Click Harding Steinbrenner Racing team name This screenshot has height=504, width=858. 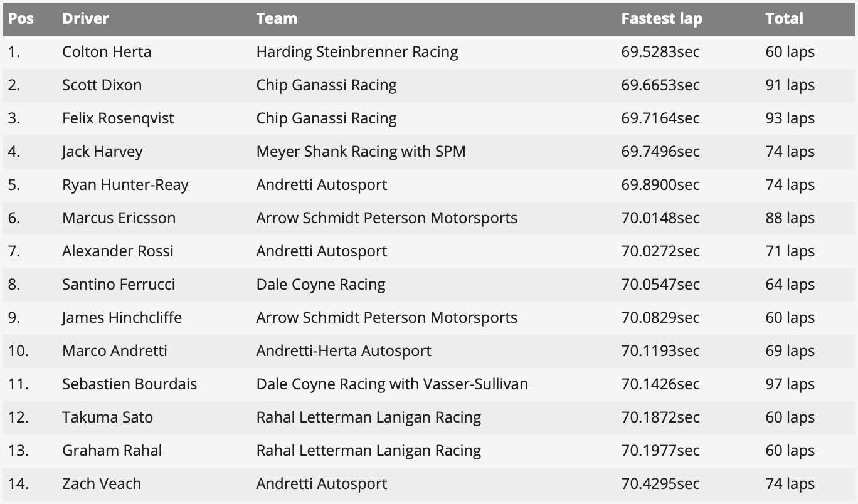point(357,52)
